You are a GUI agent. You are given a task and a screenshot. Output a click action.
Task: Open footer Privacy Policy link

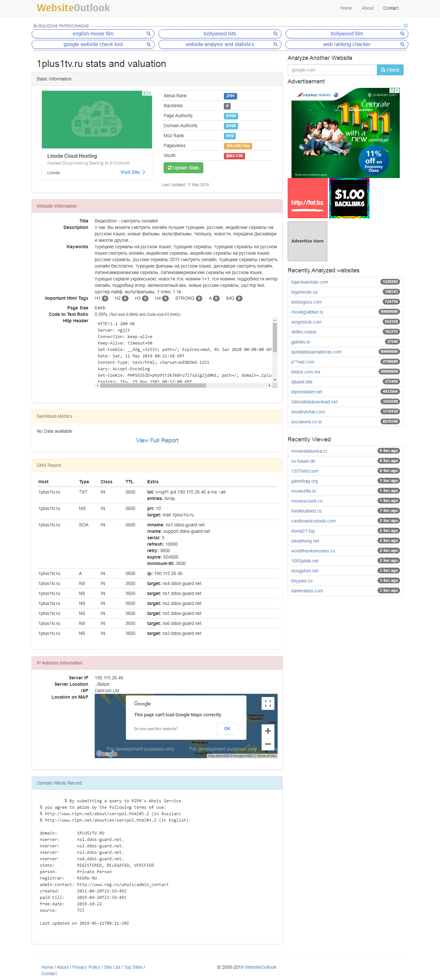coord(86,967)
